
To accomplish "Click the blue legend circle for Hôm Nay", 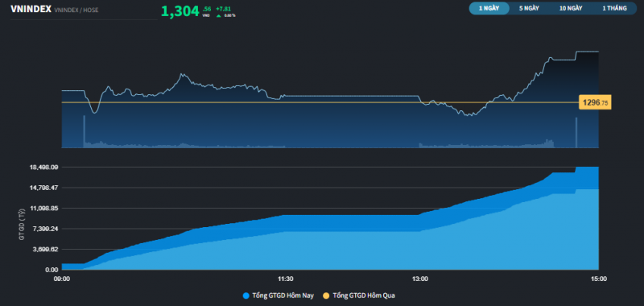I will (x=246, y=296).
